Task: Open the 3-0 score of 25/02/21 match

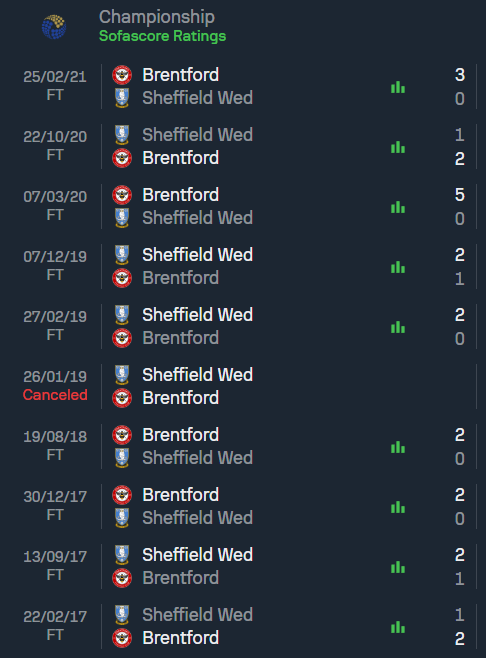Action: [x=460, y=86]
